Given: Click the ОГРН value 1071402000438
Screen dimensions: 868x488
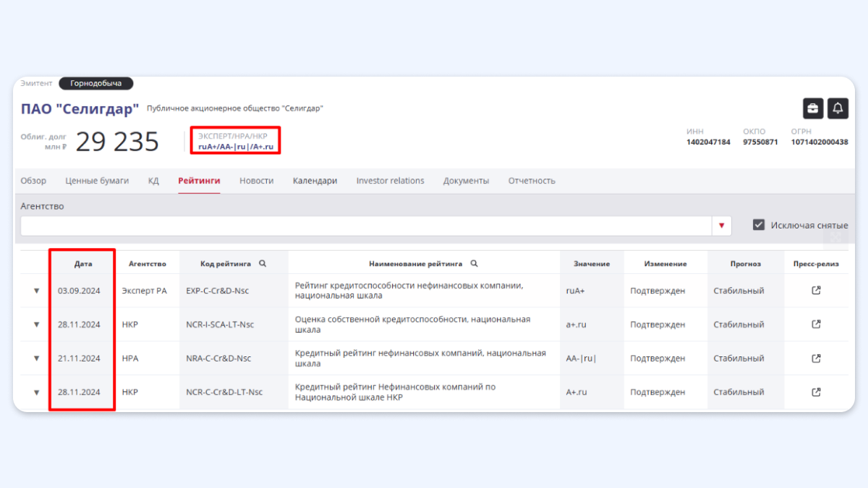Looking at the screenshot, I should tap(820, 142).
